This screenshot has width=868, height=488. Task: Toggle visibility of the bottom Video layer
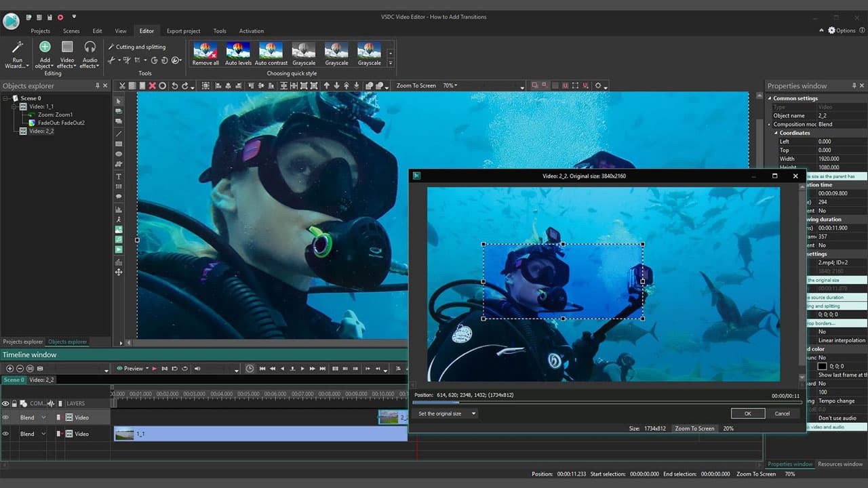click(6, 434)
